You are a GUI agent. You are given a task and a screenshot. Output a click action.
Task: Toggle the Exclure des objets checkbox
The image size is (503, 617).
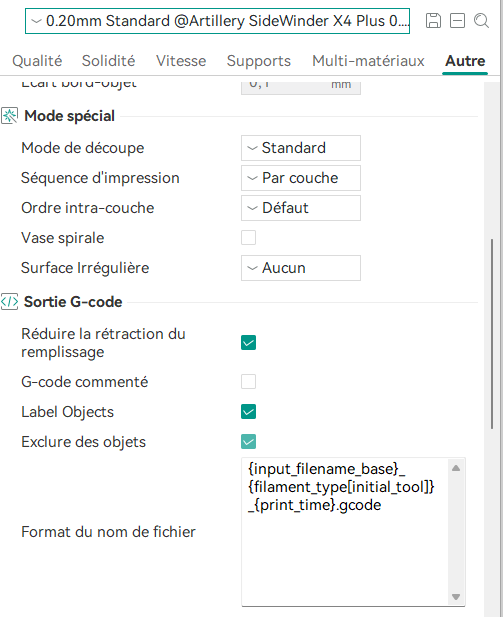coord(248,442)
